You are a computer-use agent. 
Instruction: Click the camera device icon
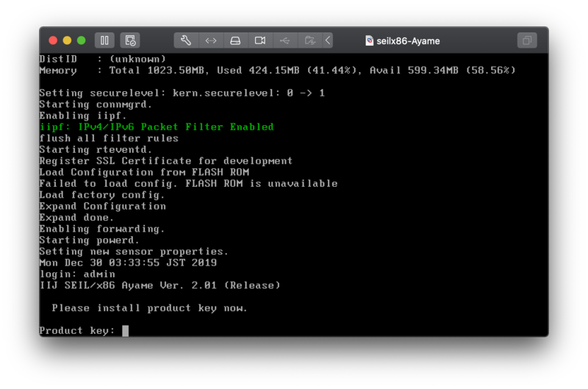[260, 40]
